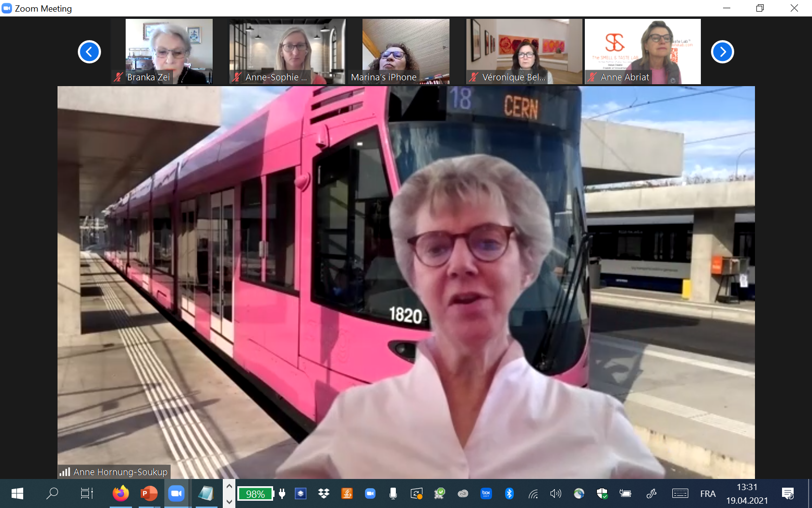Open the clock and date flyout
This screenshot has height=508, width=812.
tap(747, 493)
